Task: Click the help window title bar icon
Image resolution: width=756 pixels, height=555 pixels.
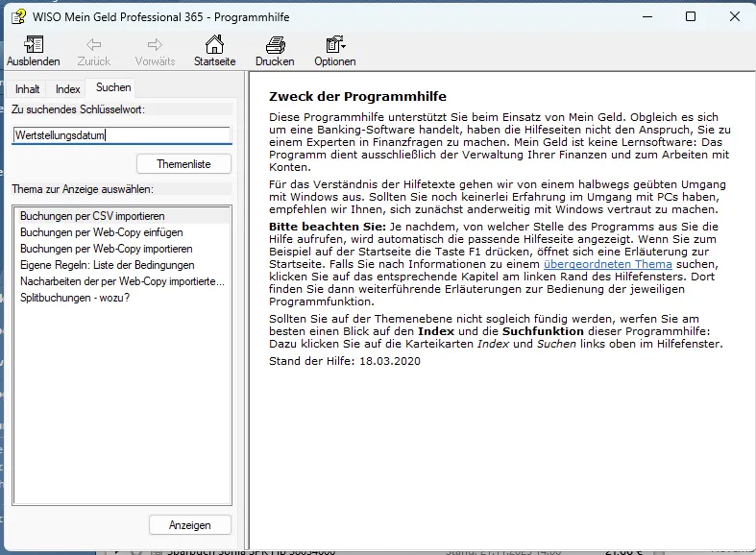Action: [x=17, y=16]
